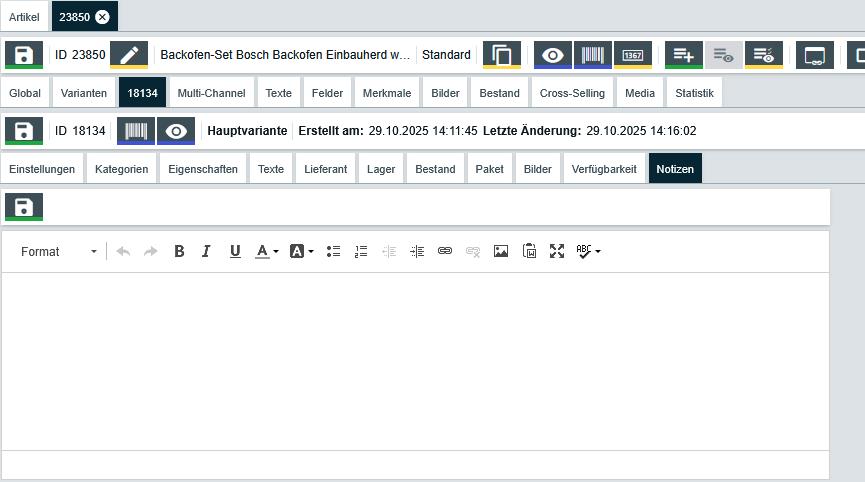Open the Verfügbarkeit tab
The height and width of the screenshot is (482, 865).
pyautogui.click(x=604, y=169)
